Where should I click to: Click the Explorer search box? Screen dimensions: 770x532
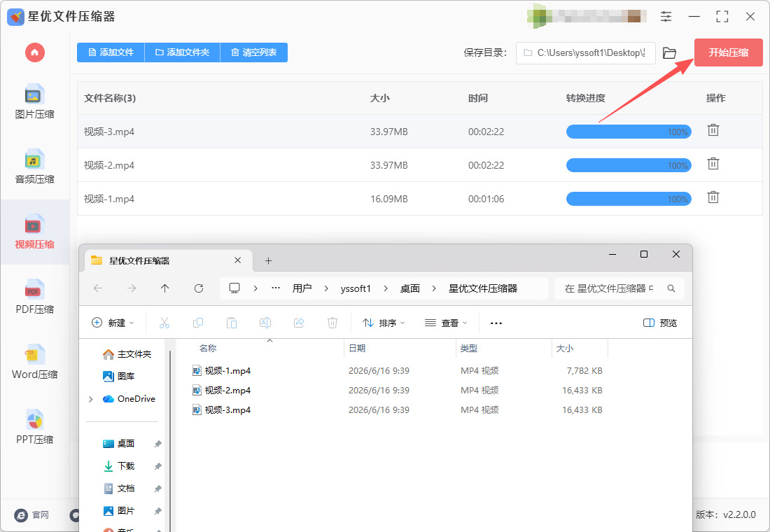tap(619, 288)
